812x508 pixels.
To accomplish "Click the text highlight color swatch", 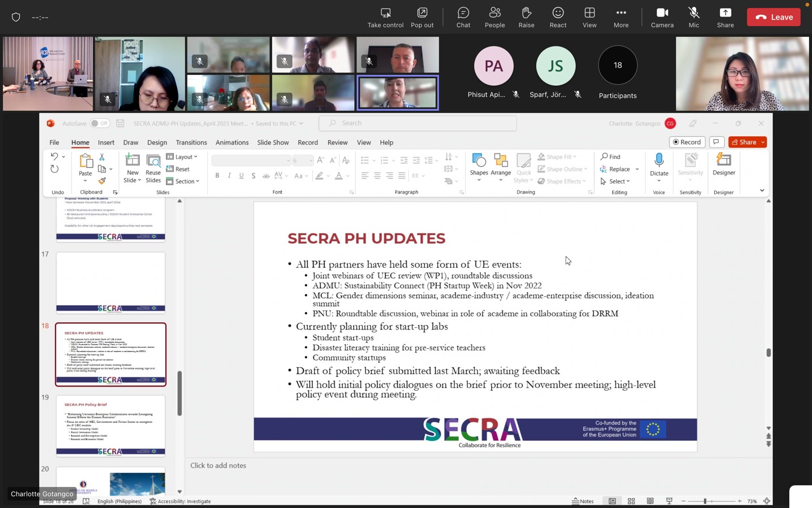I will (x=319, y=176).
